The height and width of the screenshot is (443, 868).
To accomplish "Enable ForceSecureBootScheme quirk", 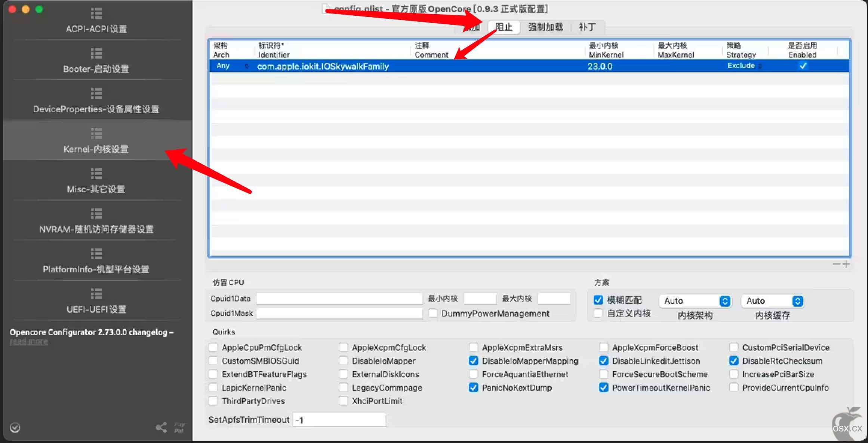I will [603, 374].
